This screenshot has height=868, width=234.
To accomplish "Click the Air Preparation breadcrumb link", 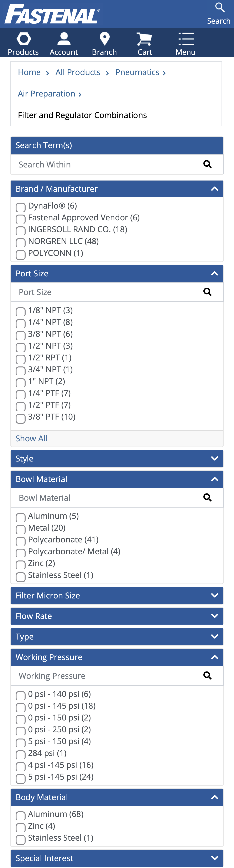I will coord(46,94).
